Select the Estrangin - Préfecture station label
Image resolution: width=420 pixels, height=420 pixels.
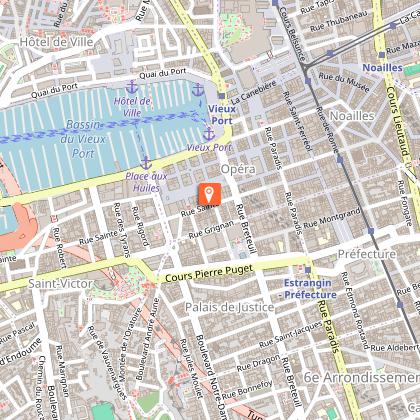click(x=308, y=289)
